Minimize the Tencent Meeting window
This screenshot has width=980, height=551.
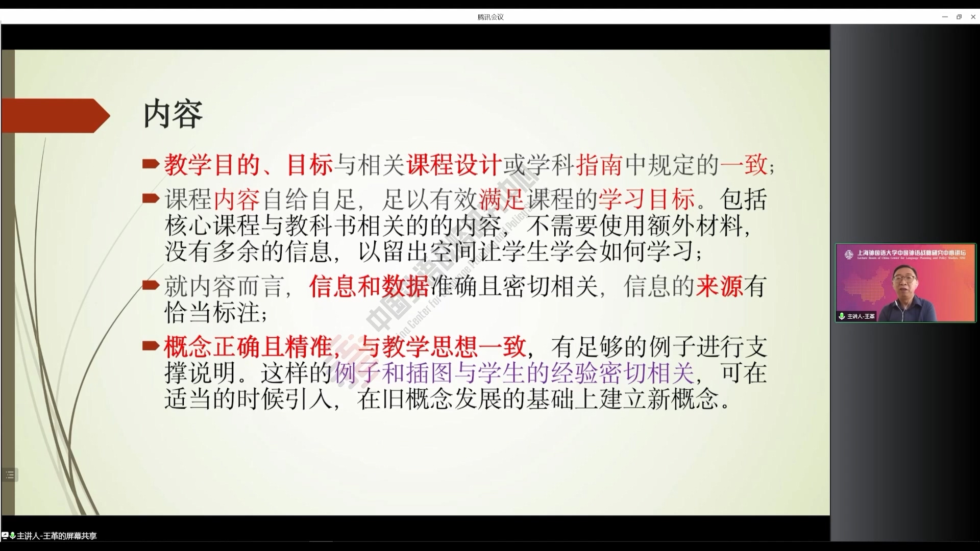coord(945,17)
